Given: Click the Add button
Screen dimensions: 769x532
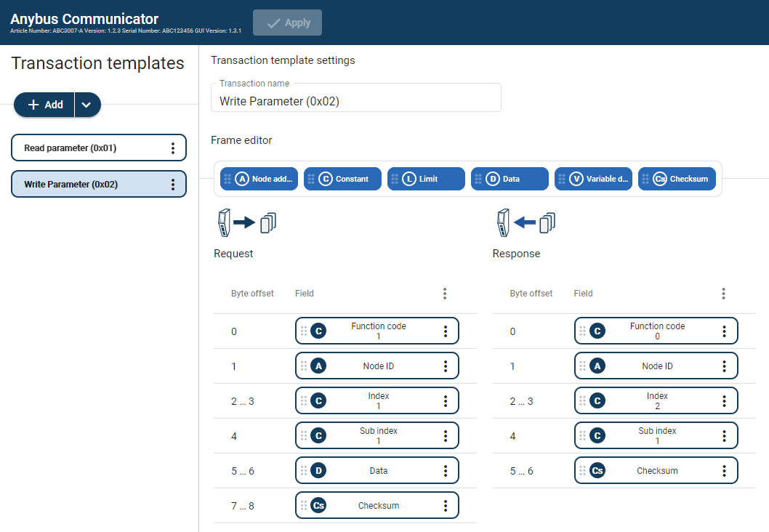Looking at the screenshot, I should [x=44, y=105].
